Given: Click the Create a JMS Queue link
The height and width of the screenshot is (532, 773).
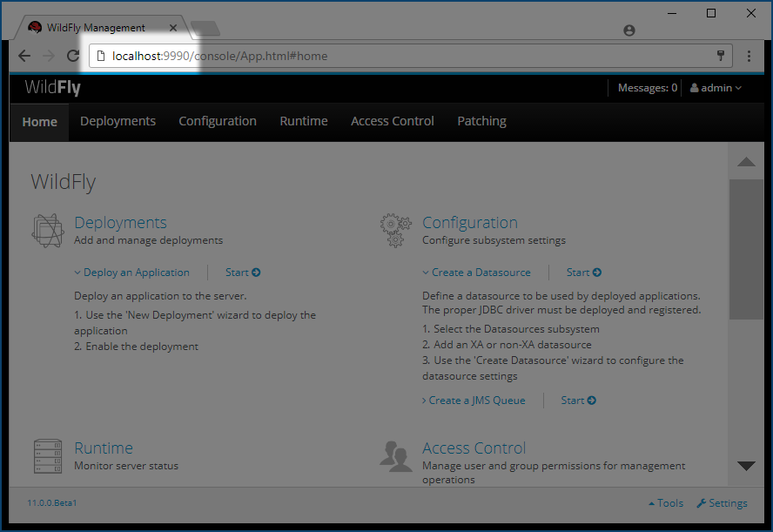Looking at the screenshot, I should 476,400.
